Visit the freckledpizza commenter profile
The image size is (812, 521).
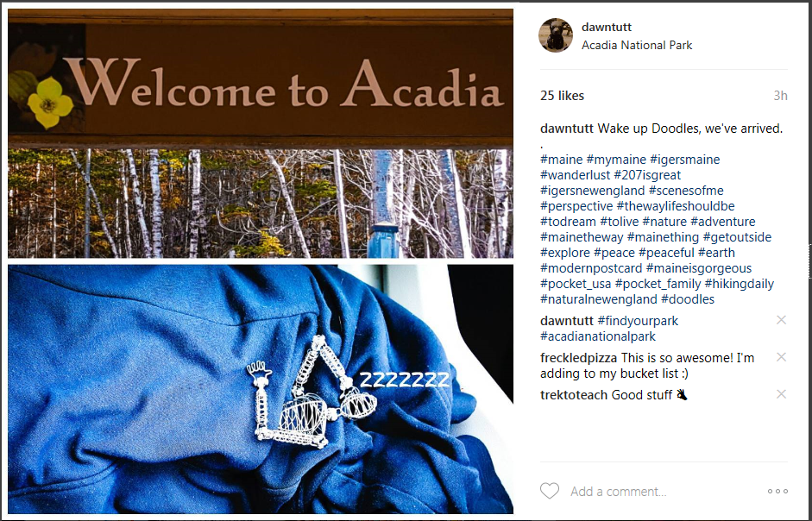click(578, 358)
